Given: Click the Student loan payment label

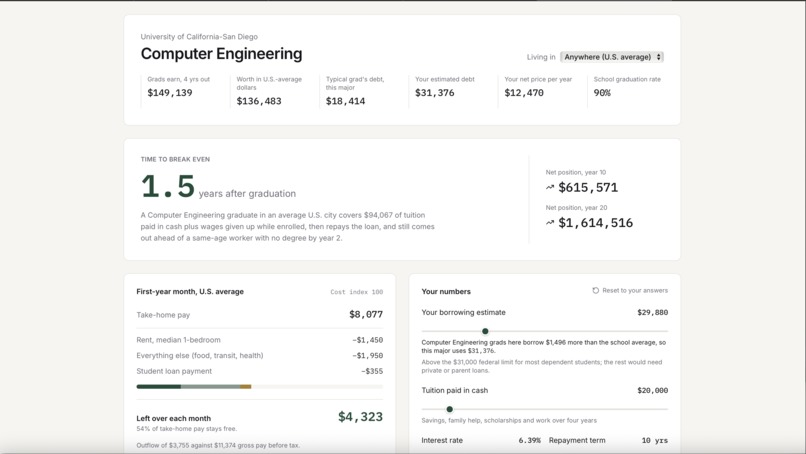Looking at the screenshot, I should [x=174, y=371].
